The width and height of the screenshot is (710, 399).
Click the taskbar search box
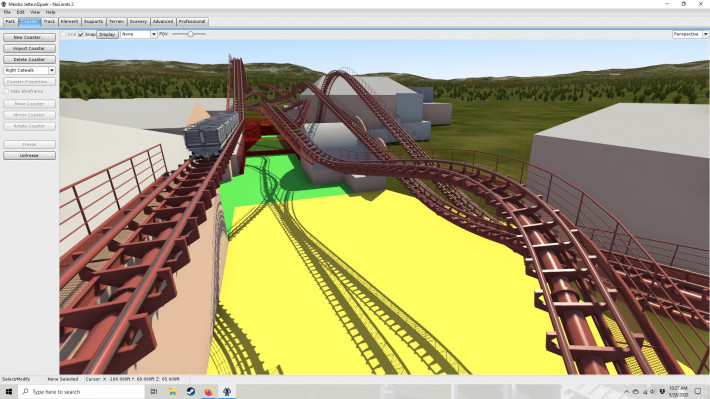(x=82, y=391)
